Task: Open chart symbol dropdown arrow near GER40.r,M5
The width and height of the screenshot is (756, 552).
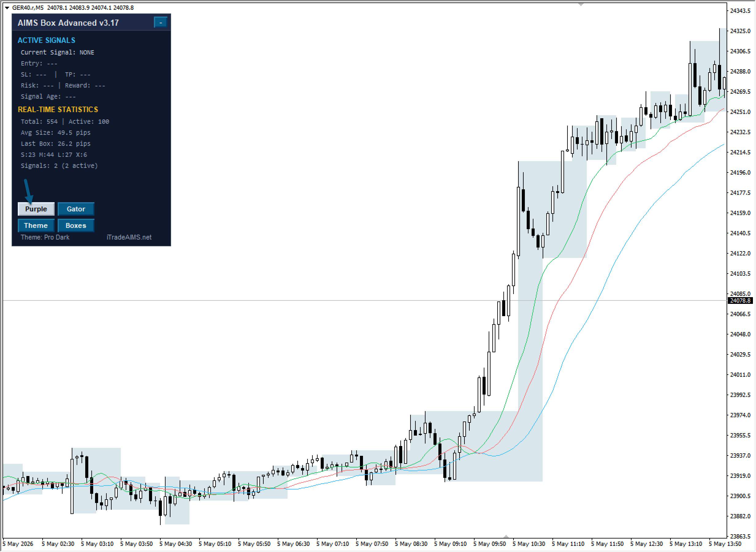Action: [x=7, y=8]
